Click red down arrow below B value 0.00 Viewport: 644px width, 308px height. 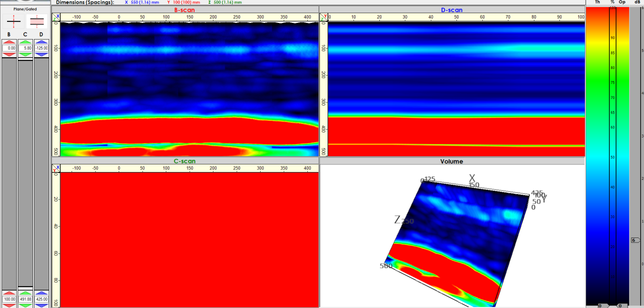pyautogui.click(x=9, y=54)
